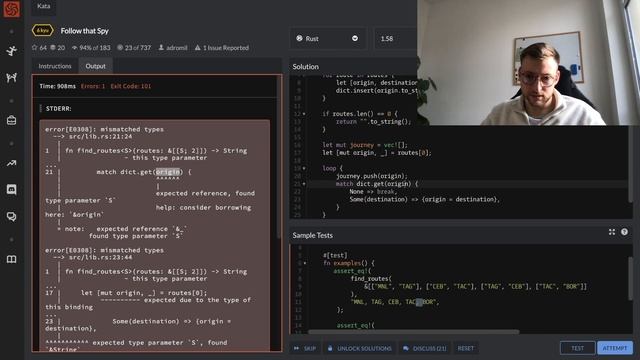Place cursor on journey.push(origin); line
The image size is (640, 360).
[x=372, y=176]
